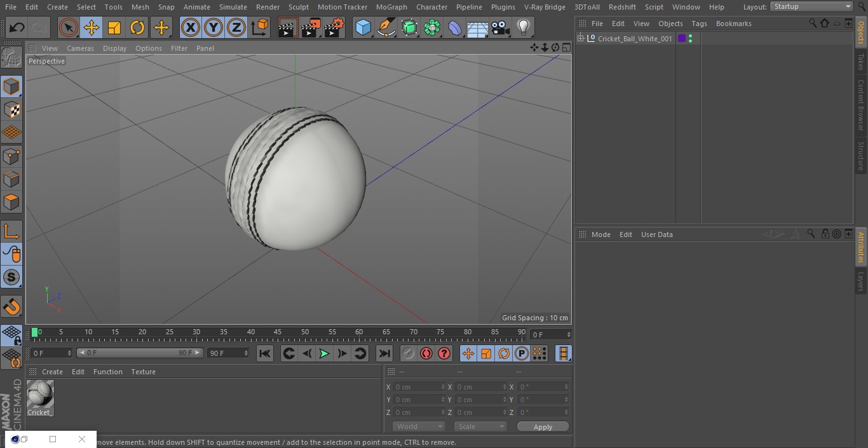The image size is (868, 448).
Task: Render to Picture Viewer icon
Action: [x=311, y=27]
